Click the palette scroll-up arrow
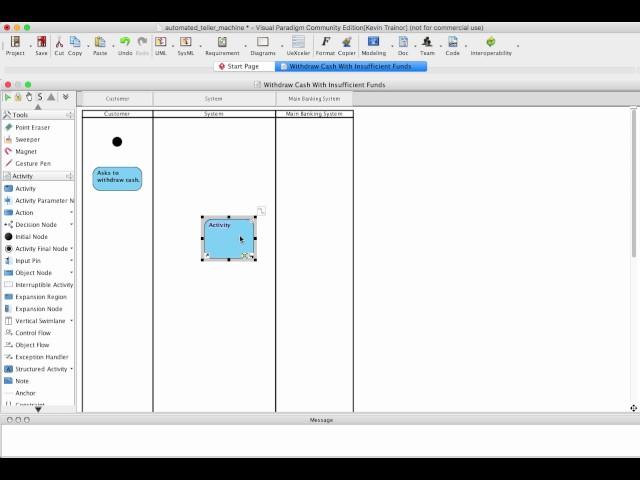This screenshot has height=480, width=640. tap(38, 107)
